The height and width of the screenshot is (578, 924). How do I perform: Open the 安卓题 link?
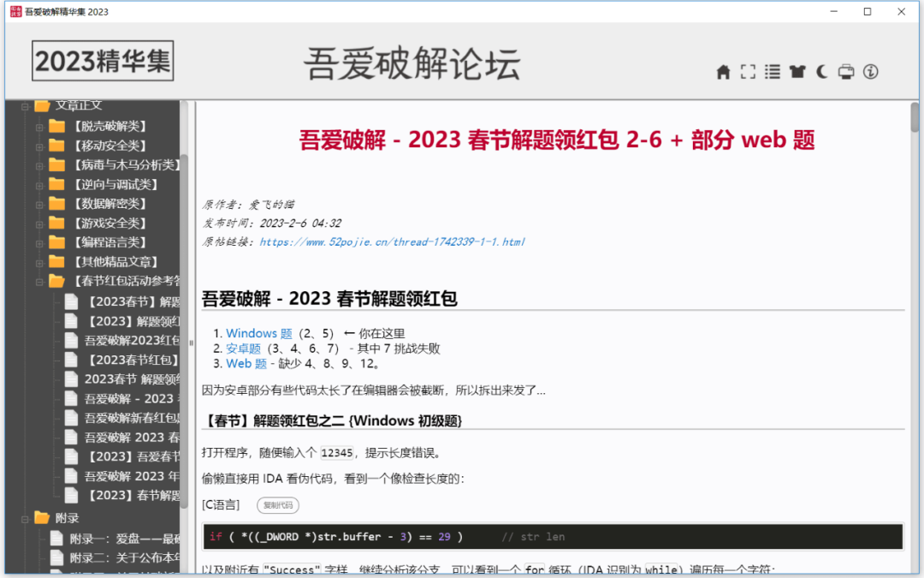coord(243,349)
